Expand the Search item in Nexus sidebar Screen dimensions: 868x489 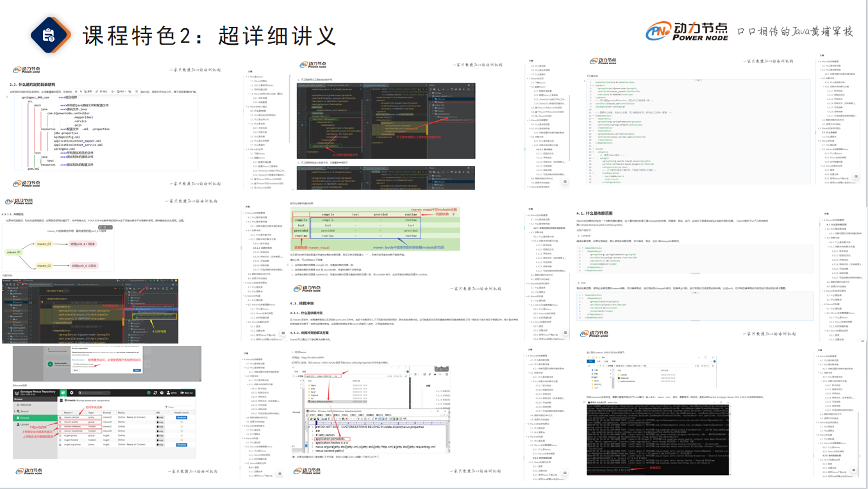[x=26, y=411]
